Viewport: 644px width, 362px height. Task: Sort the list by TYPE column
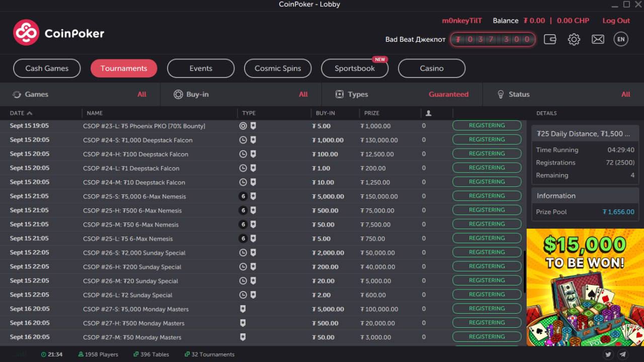[249, 113]
